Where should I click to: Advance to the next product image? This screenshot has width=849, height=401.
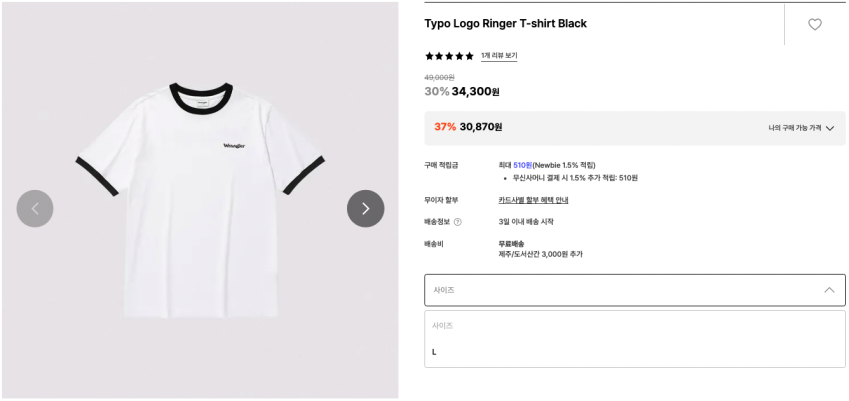365,208
